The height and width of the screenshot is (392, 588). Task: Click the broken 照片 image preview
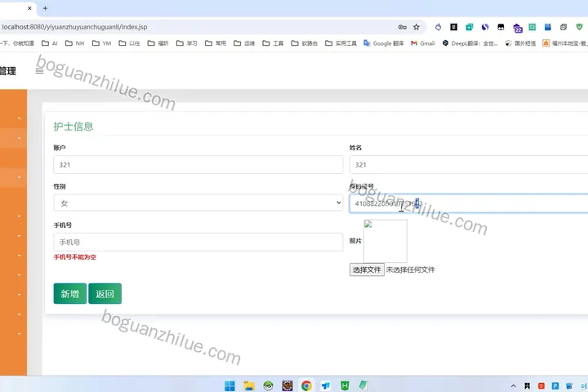coord(385,241)
